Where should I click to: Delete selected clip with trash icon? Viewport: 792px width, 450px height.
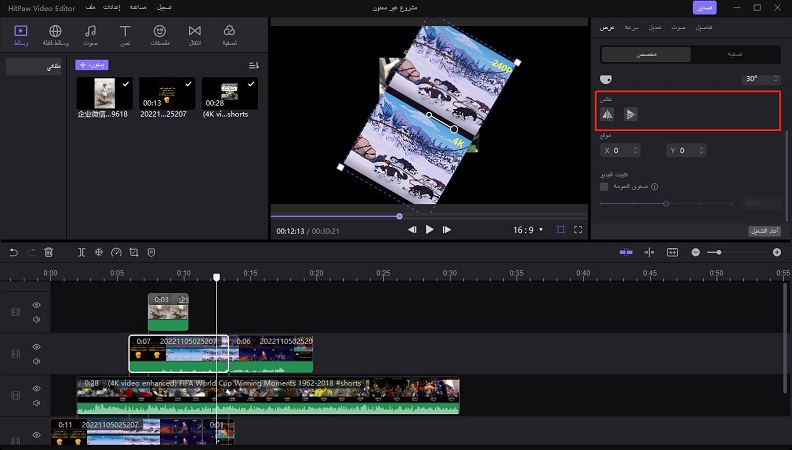click(48, 252)
